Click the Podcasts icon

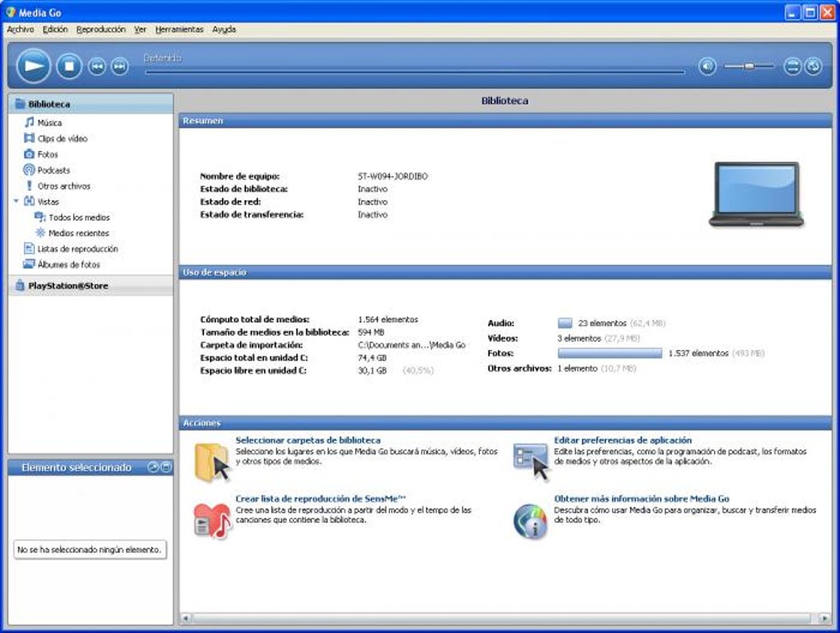29,170
